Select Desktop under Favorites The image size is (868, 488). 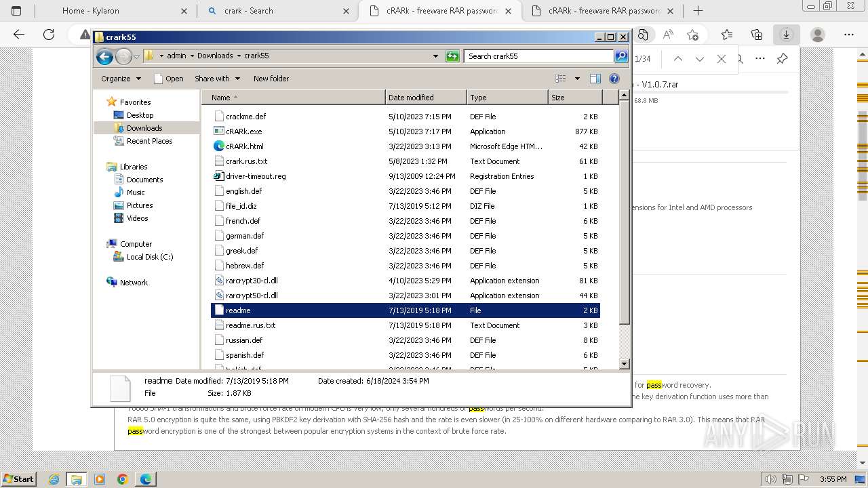[140, 115]
